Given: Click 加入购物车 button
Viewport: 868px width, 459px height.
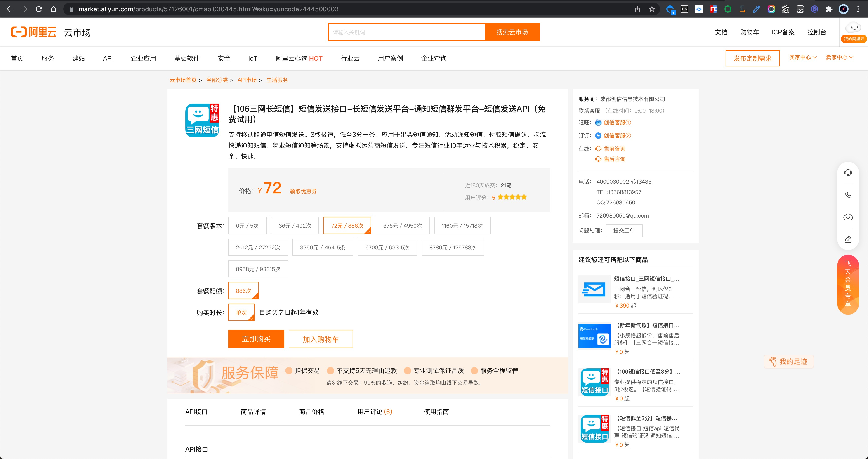Looking at the screenshot, I should click(x=321, y=339).
